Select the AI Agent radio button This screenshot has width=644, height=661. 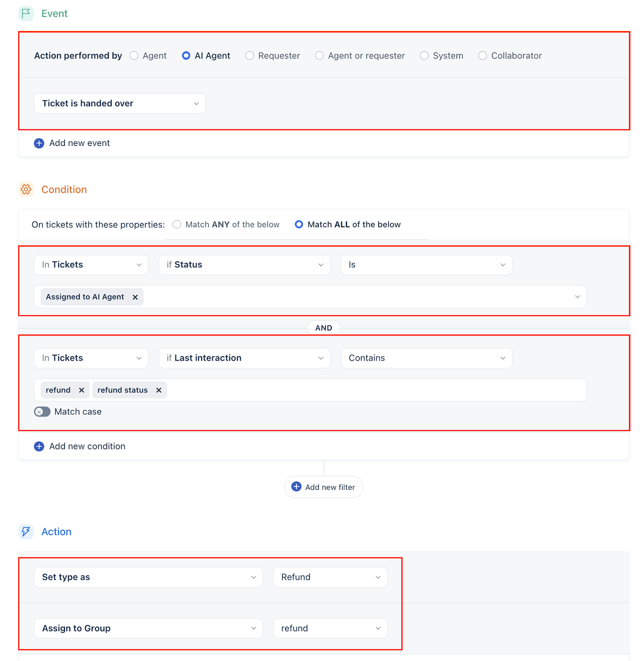coord(186,56)
